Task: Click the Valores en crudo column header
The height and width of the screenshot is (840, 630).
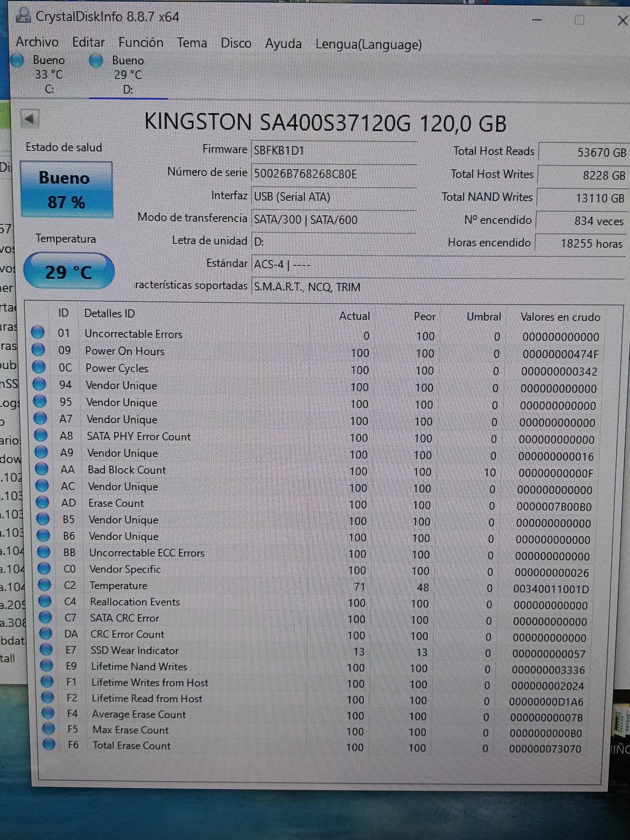Action: coord(560,317)
